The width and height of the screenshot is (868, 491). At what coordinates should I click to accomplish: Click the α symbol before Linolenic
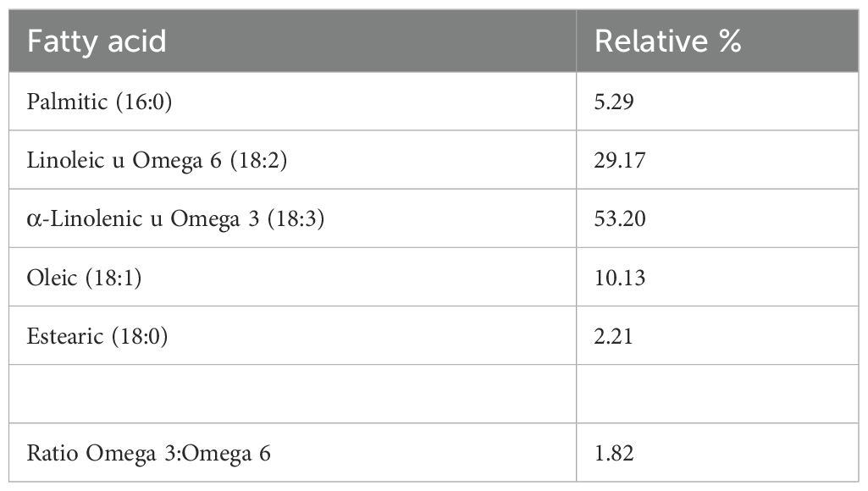[x=33, y=219]
